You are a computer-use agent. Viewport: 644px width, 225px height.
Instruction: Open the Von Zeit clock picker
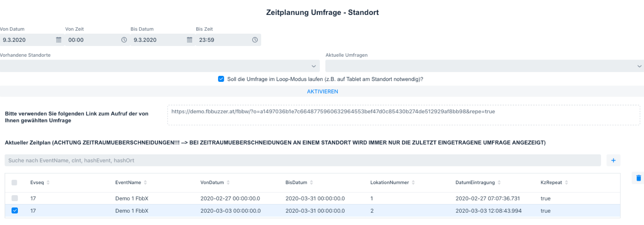[x=124, y=40]
